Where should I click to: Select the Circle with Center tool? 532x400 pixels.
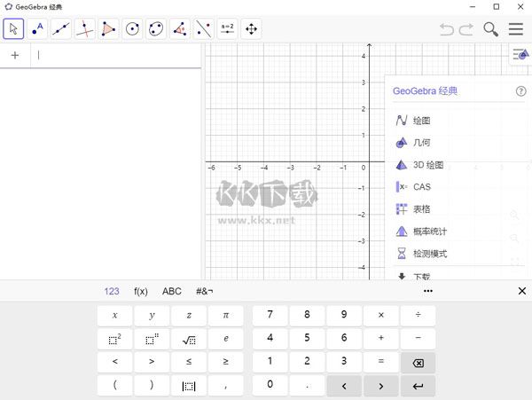pos(133,28)
